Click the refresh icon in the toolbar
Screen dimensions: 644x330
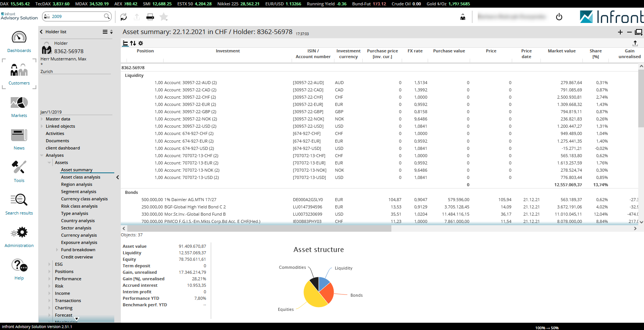point(123,17)
